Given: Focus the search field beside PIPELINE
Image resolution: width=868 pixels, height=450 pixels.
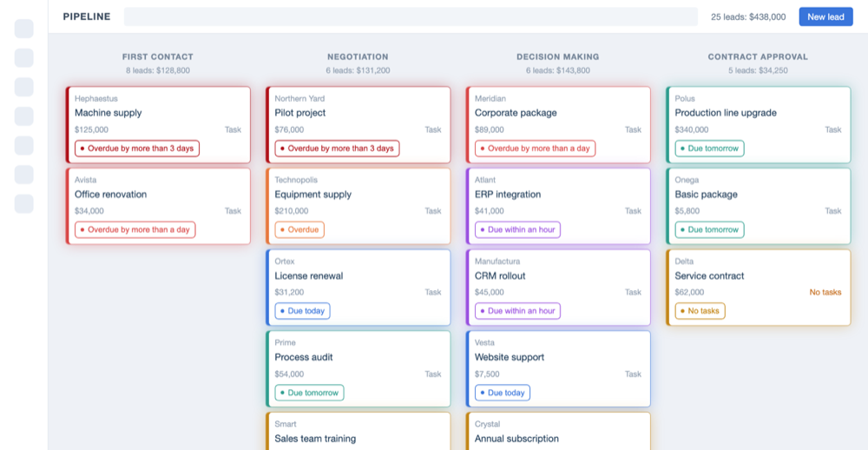Looking at the screenshot, I should (411, 17).
